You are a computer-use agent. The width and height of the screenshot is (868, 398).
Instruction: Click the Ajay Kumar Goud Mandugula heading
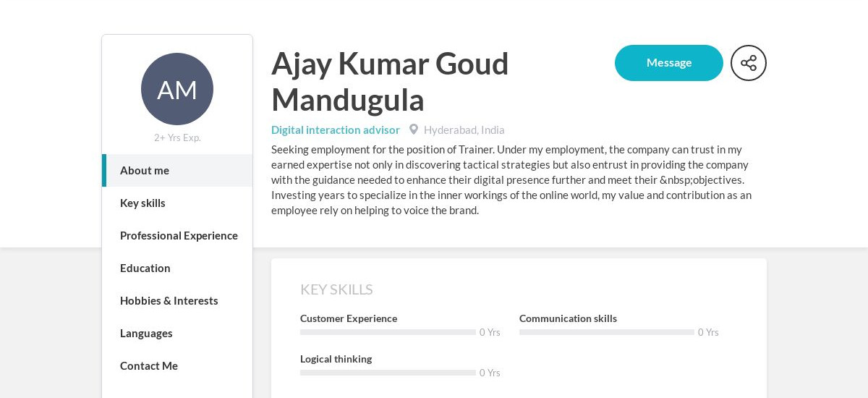391,81
